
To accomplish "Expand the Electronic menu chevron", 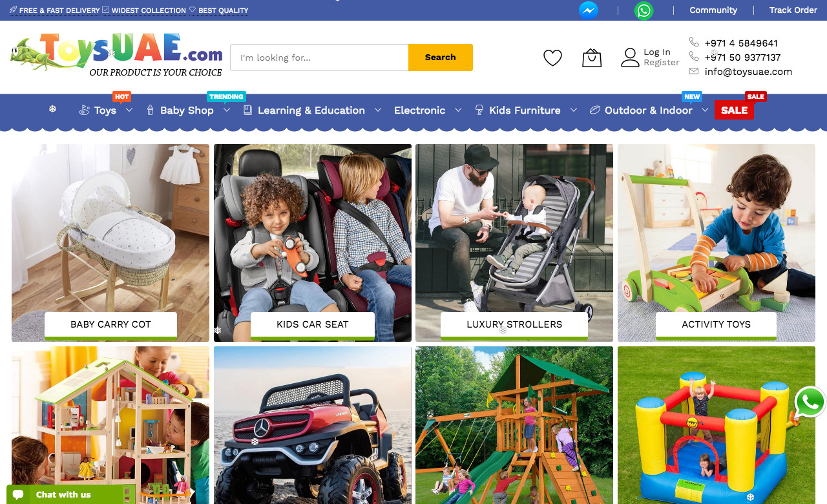I will pyautogui.click(x=458, y=110).
